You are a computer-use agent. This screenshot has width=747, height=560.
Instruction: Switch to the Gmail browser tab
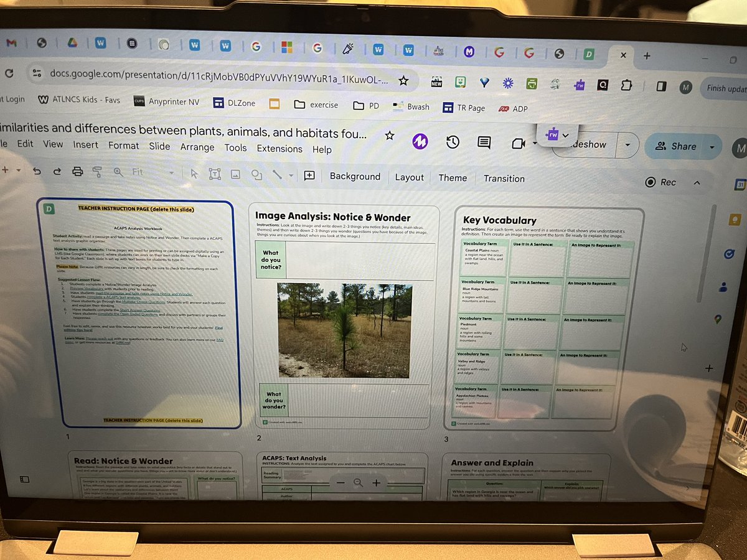click(x=11, y=42)
